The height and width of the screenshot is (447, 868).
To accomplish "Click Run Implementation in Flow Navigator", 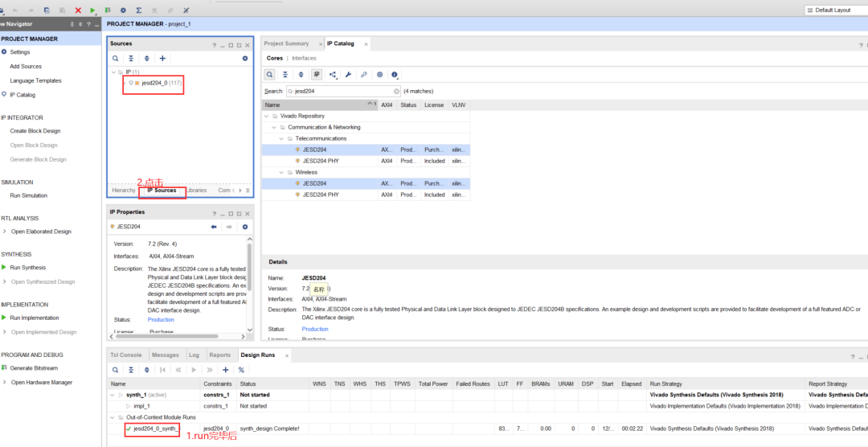I will click(x=35, y=318).
